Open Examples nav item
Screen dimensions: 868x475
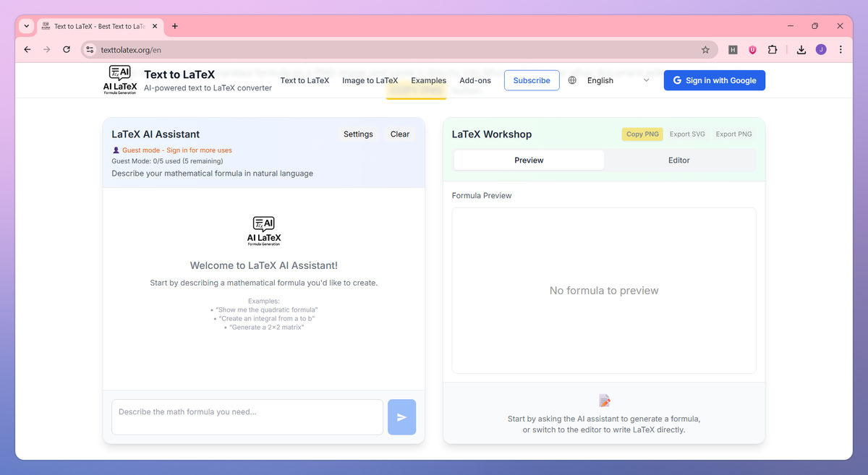[x=429, y=80]
